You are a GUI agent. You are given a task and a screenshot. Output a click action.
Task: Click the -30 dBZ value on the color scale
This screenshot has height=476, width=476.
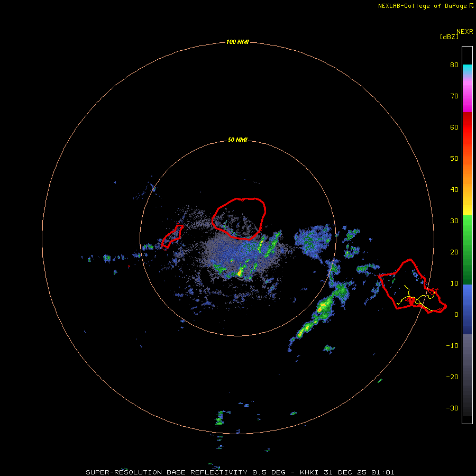coord(452,408)
